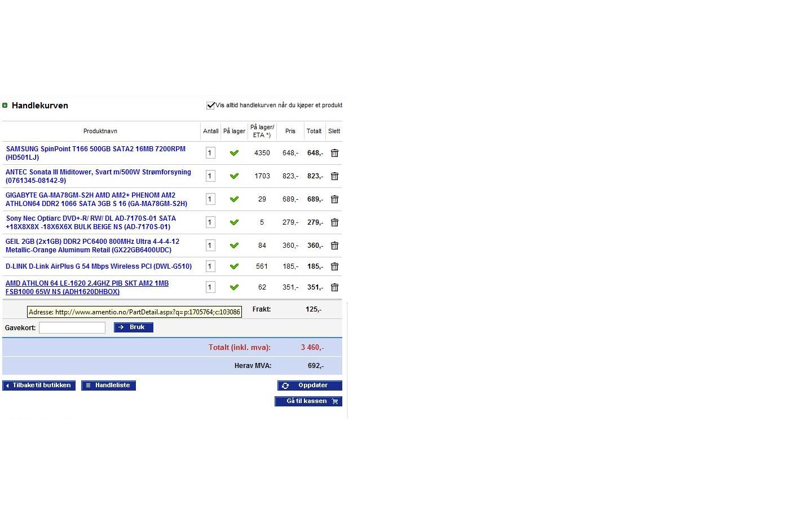Open SAMSUNG SpinPoint T166 500GB product page
This screenshot has width=812, height=508.
(95, 153)
